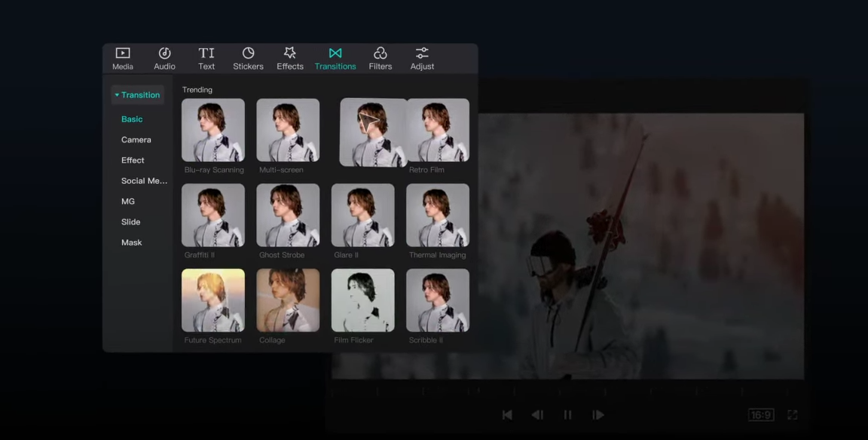This screenshot has width=868, height=440.
Task: Open the Effects panel icon
Action: pyautogui.click(x=290, y=54)
